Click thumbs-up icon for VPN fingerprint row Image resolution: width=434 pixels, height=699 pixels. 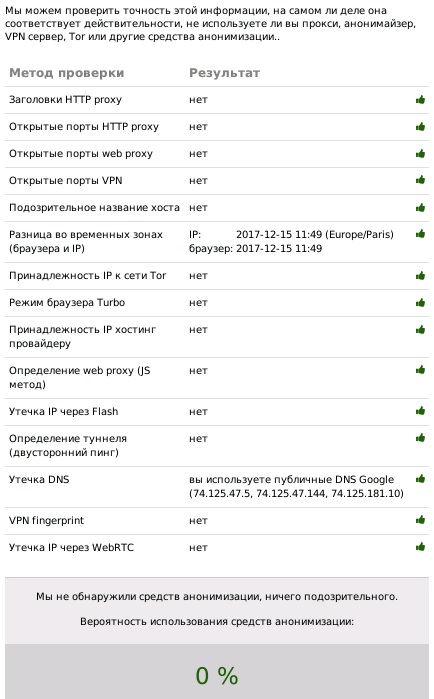point(420,520)
